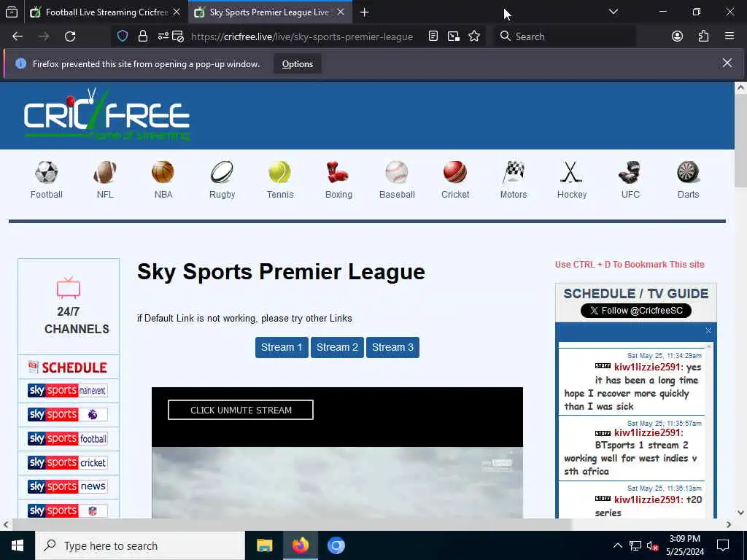Screen dimensions: 747x560
Task: Show site security padlock information
Action: pos(142,36)
